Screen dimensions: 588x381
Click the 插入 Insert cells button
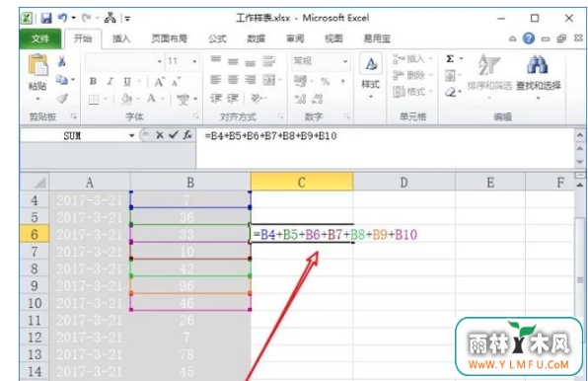(x=412, y=59)
